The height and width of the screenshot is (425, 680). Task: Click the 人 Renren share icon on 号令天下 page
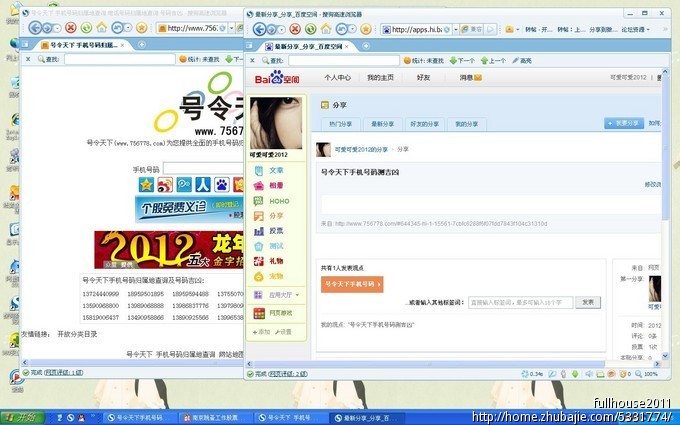coord(203,185)
